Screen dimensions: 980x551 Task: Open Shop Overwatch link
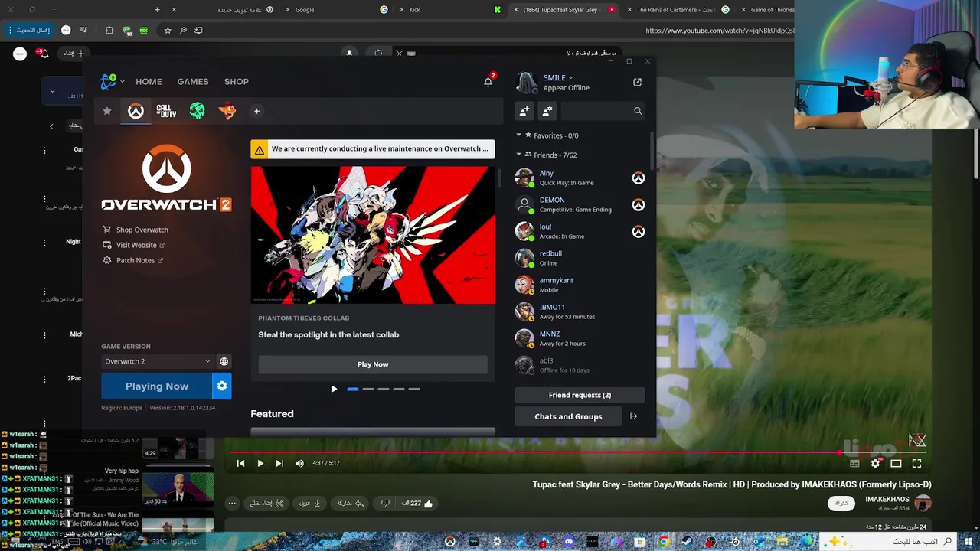click(x=136, y=230)
